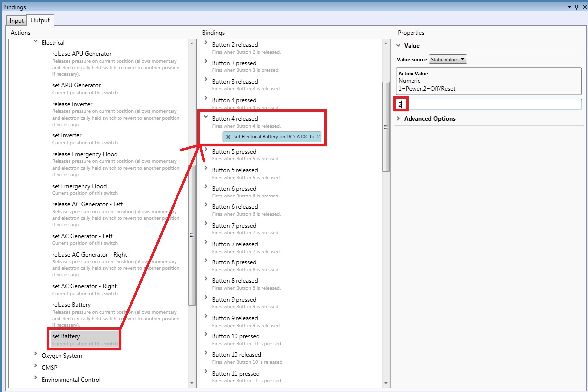Collapse the Button 4 released binding
Viewport: 588px width, 392px height.
[x=206, y=117]
